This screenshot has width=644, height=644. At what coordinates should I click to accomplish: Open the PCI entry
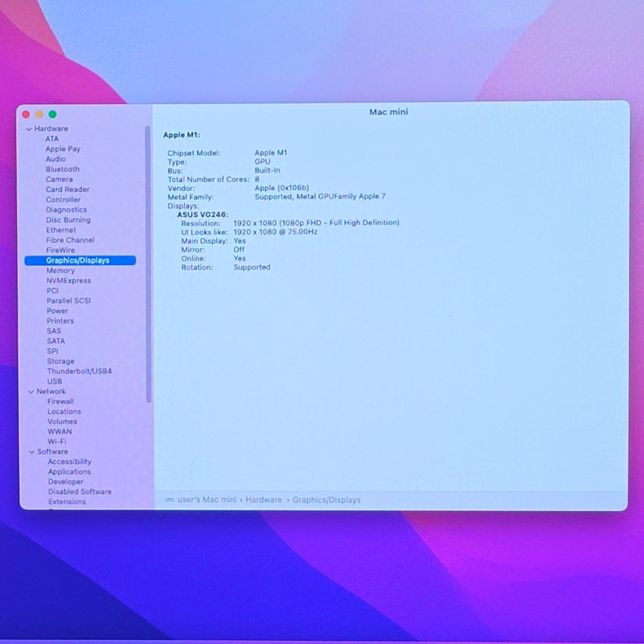tap(53, 290)
